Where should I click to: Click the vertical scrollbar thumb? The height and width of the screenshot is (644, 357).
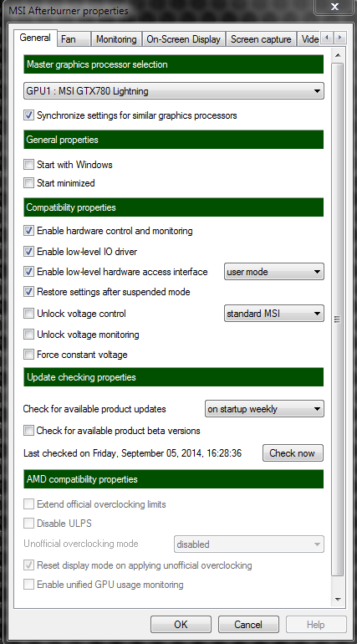tap(338, 319)
